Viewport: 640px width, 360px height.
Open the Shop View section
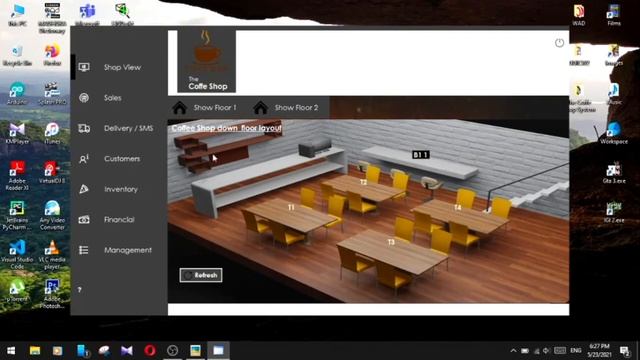[x=122, y=67]
